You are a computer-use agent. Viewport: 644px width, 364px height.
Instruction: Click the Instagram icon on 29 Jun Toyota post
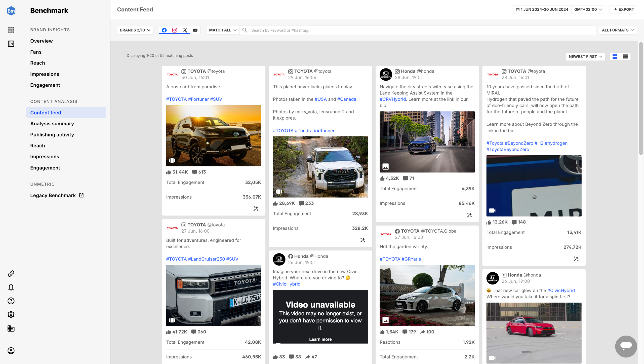click(x=291, y=71)
